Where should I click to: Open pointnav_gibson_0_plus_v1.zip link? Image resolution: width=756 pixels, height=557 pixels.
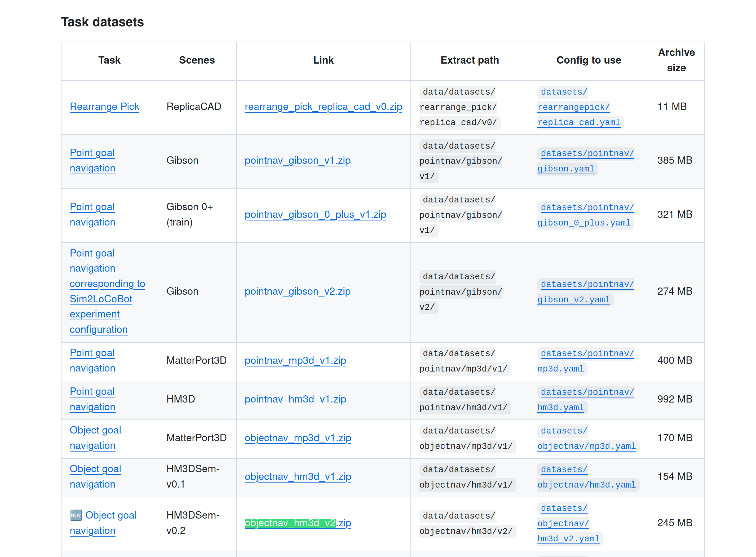pyautogui.click(x=315, y=214)
